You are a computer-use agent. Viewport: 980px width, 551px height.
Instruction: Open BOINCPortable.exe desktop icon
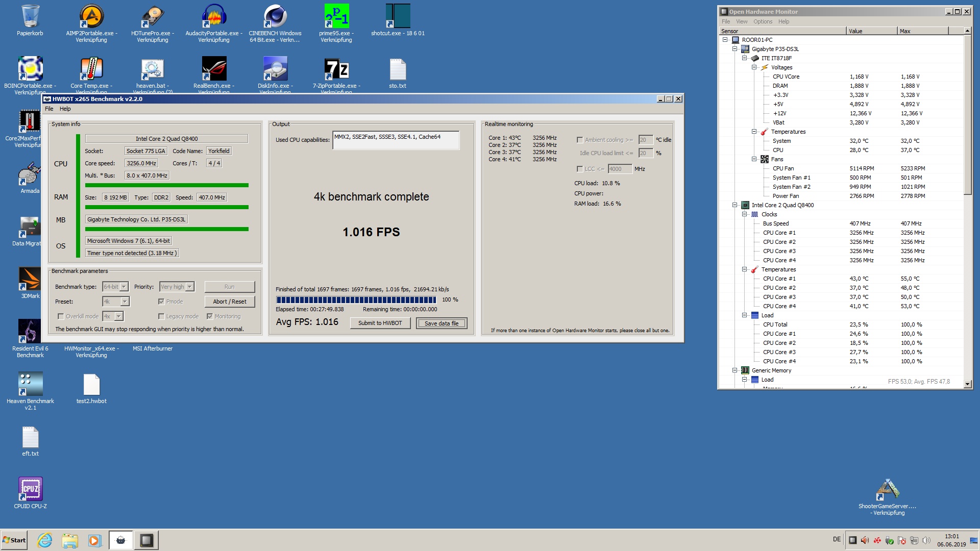30,69
